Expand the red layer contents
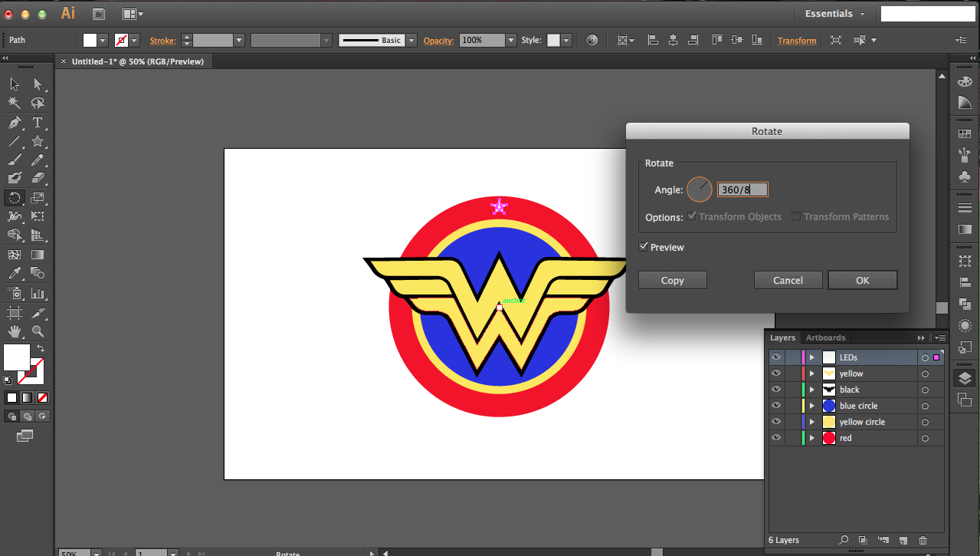 point(812,438)
